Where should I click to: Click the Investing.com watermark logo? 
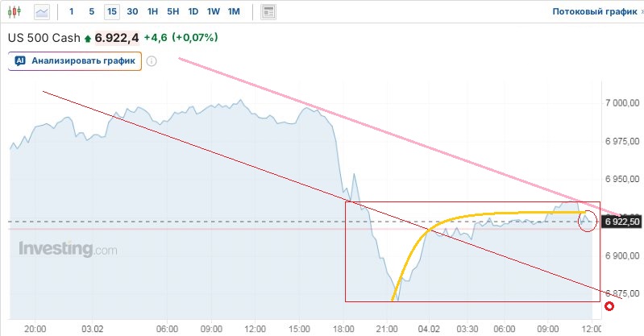68,249
